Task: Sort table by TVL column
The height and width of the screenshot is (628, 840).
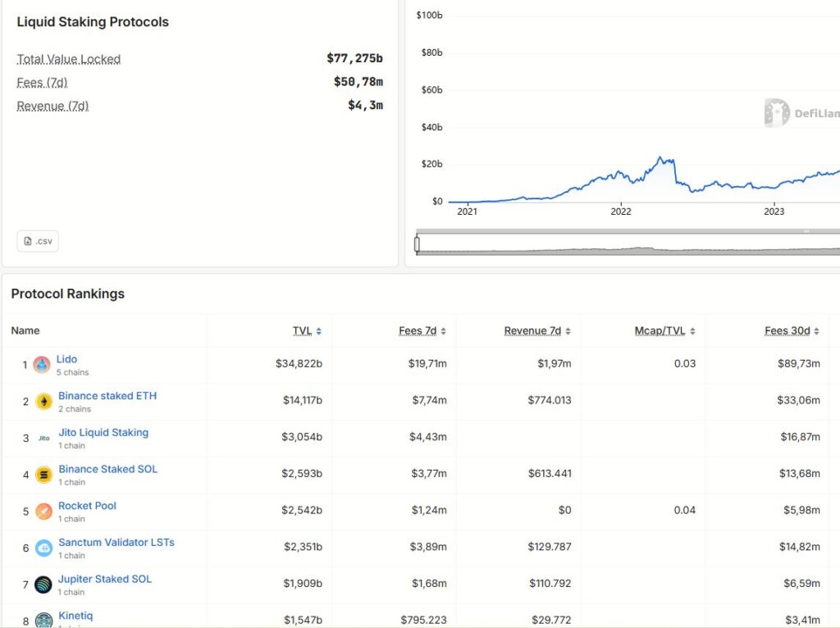Action: click(307, 331)
